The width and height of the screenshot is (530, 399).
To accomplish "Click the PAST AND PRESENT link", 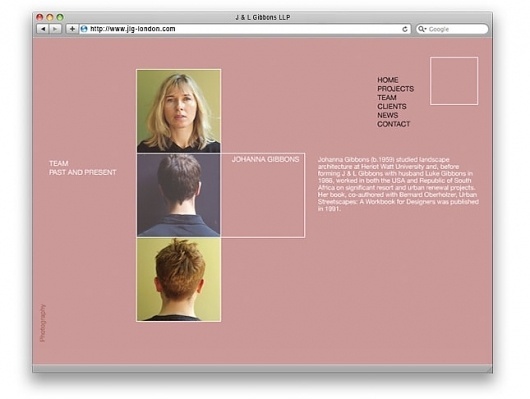I will click(82, 172).
